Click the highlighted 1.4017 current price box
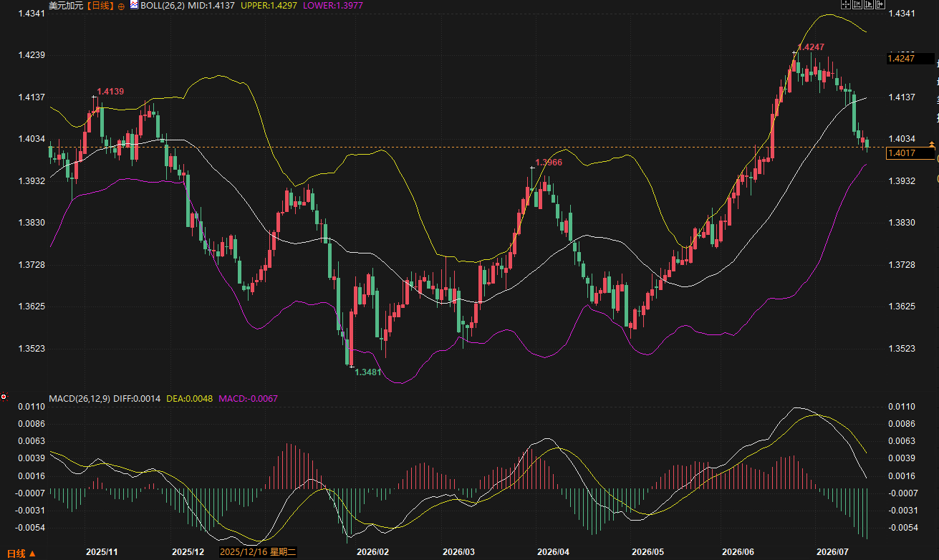The height and width of the screenshot is (560, 939). click(x=910, y=153)
